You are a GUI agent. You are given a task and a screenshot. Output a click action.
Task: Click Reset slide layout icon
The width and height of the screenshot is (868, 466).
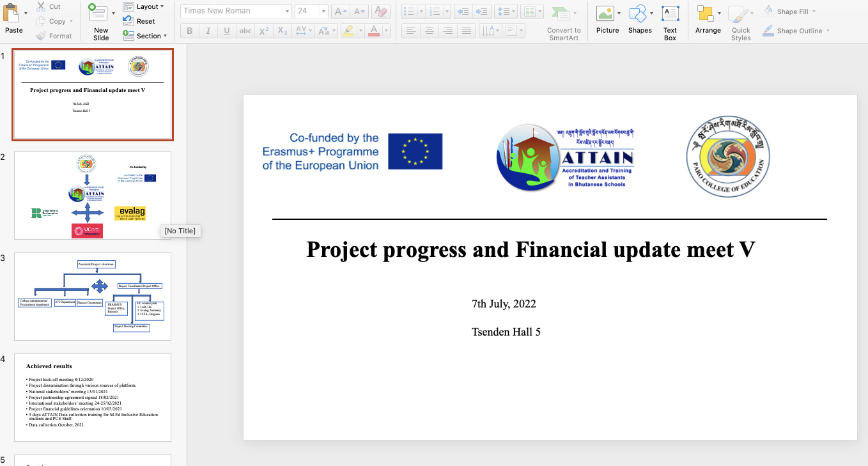[x=129, y=21]
